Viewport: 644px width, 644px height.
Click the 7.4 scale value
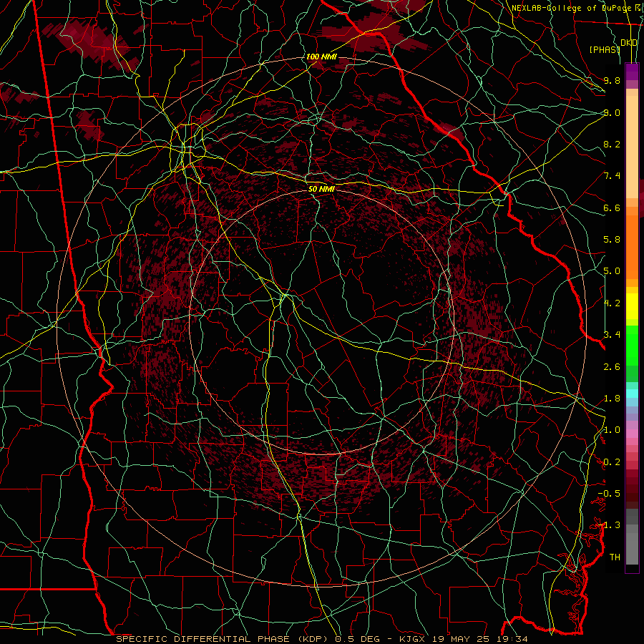click(x=612, y=176)
